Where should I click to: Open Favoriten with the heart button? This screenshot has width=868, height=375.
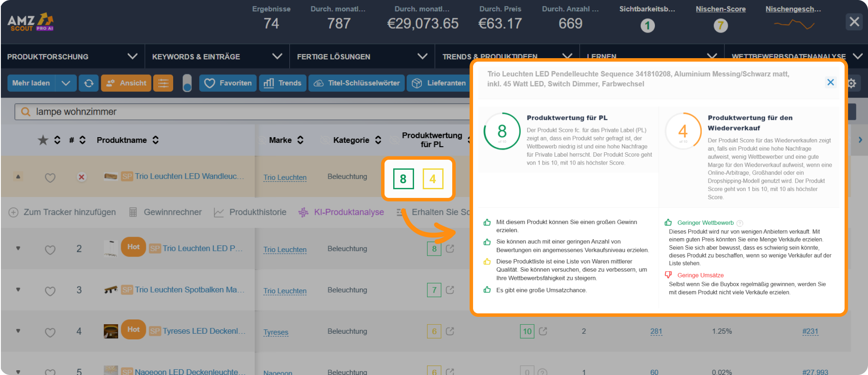(x=228, y=83)
